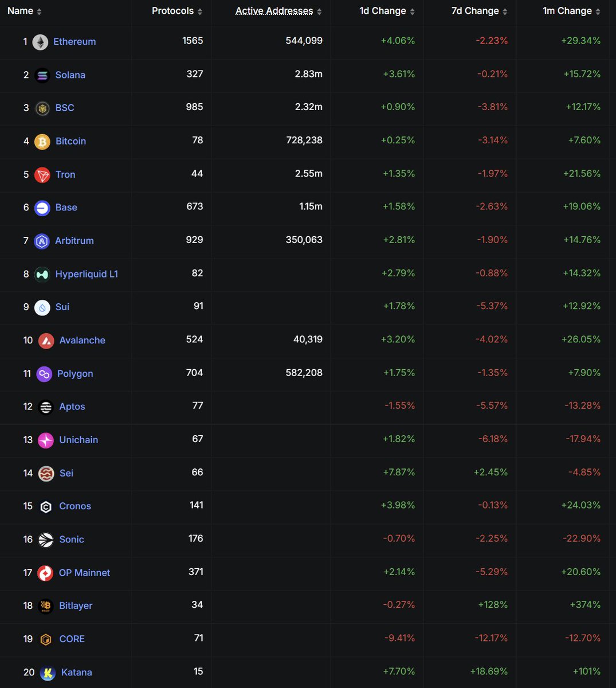Click the Unichain pink logo icon
616x688 pixels.
[46, 440]
